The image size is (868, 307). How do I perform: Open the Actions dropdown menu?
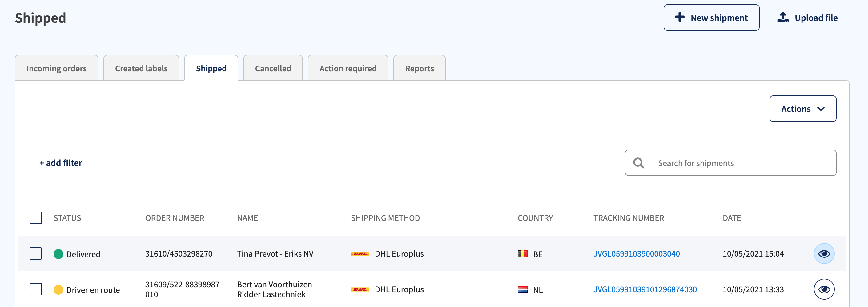(803, 109)
